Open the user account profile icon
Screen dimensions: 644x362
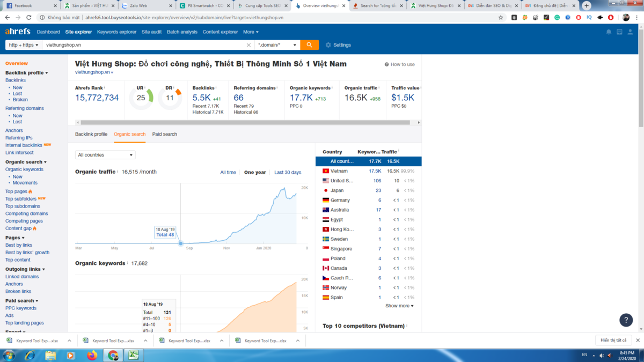tap(630, 32)
